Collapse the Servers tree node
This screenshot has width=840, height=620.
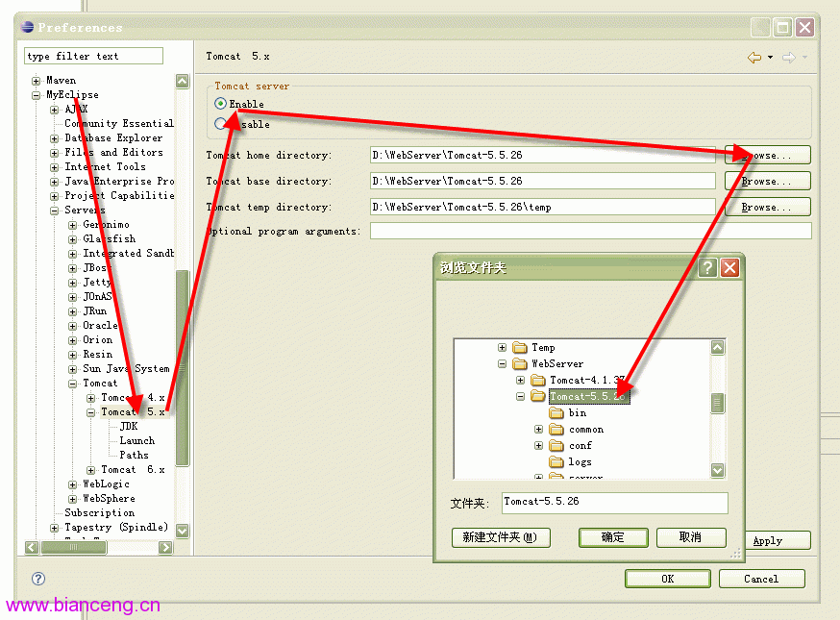[x=54, y=211]
